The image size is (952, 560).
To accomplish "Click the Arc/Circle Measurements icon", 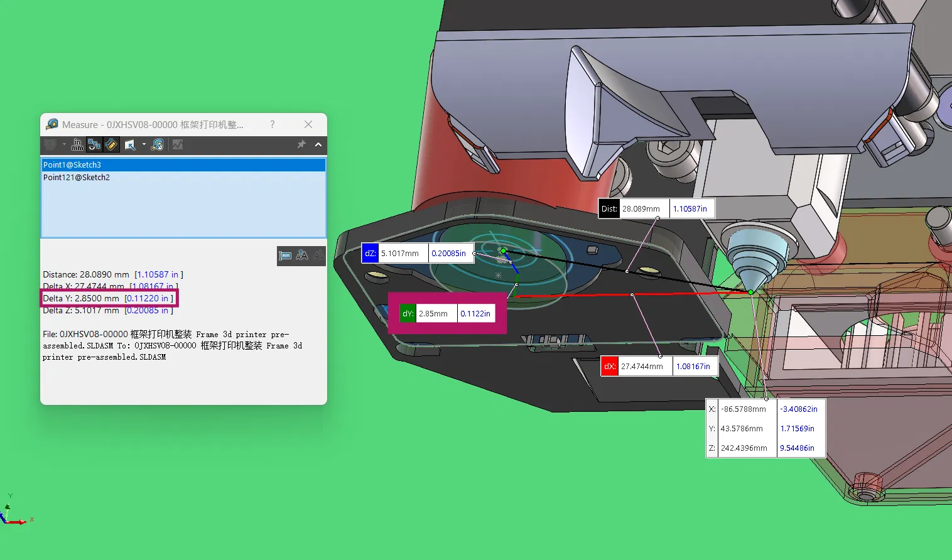I will point(50,145).
